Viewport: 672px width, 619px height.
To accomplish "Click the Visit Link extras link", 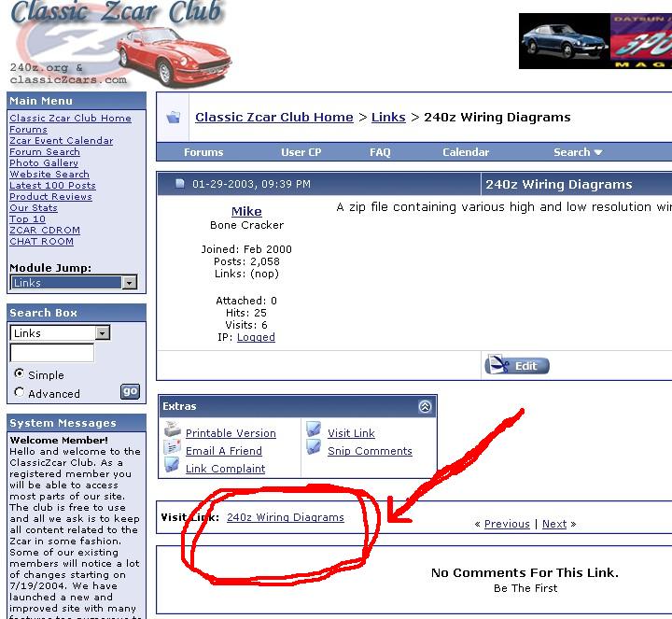I will 352,433.
